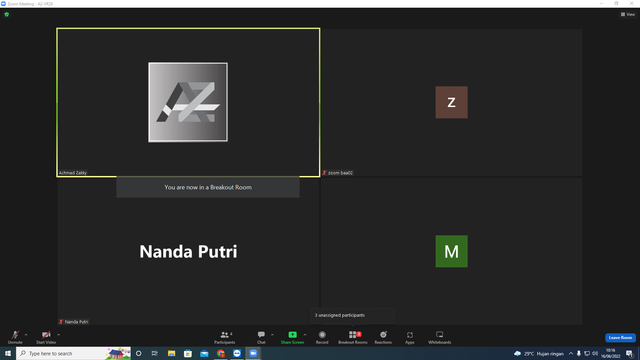Image resolution: width=640 pixels, height=360 pixels.
Task: Click the '3 unassigned participants' tooltip
Action: [x=352, y=315]
